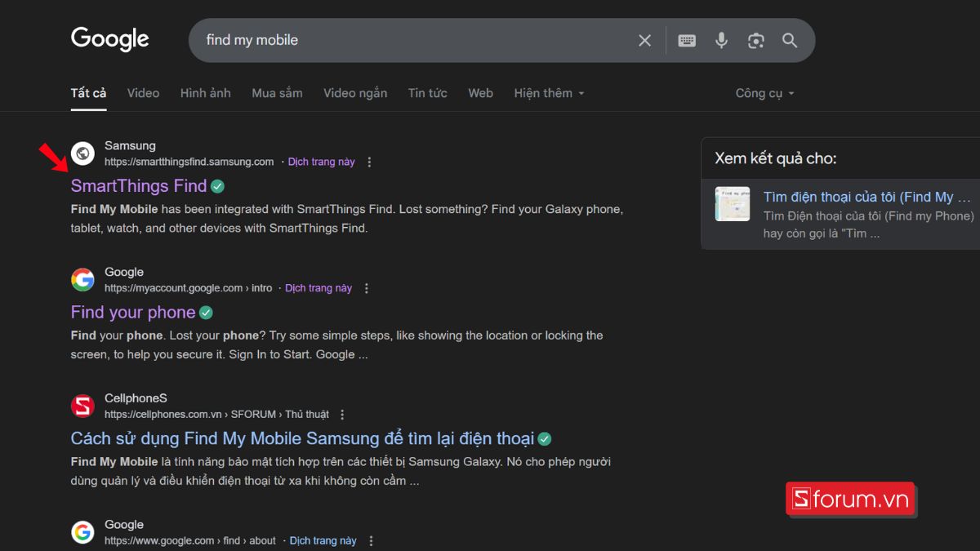The image size is (980, 551).
Task: Click the myaccount.google.com › intro URL
Action: (189, 288)
